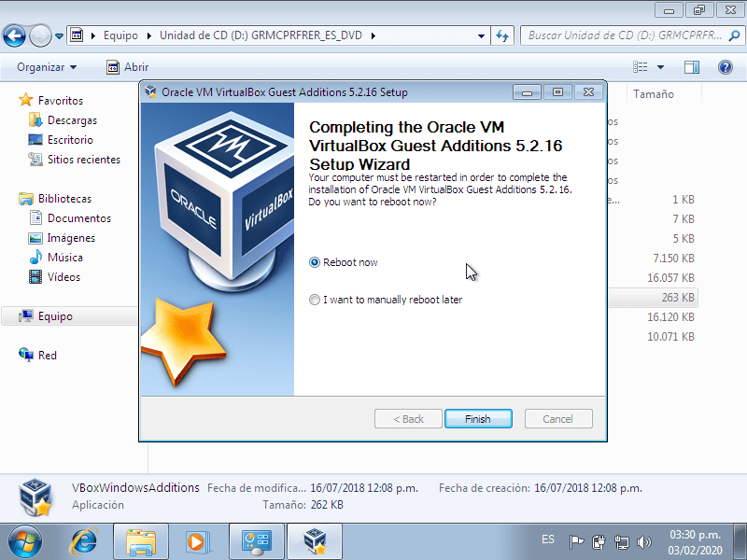Screen dimensions: 747x560
Task: Launch Internet Explorer from taskbar
Action: click(x=84, y=540)
